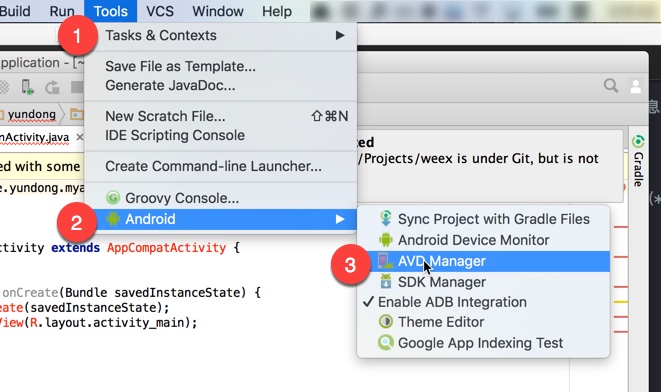Open the VCS menu

[160, 11]
